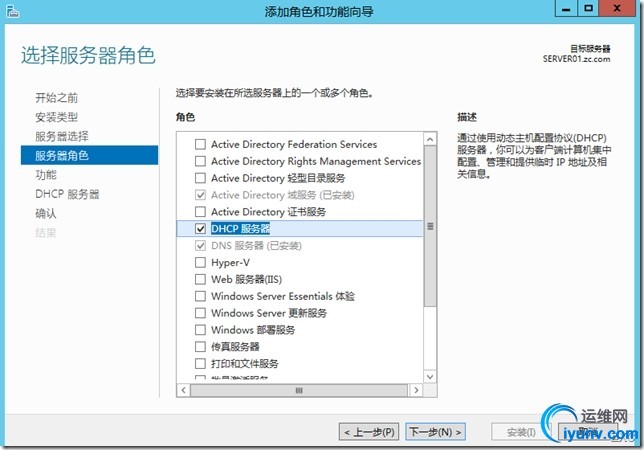The width and height of the screenshot is (644, 450).
Task: Check Active Directory Rights Management Services checkbox
Action: point(200,161)
